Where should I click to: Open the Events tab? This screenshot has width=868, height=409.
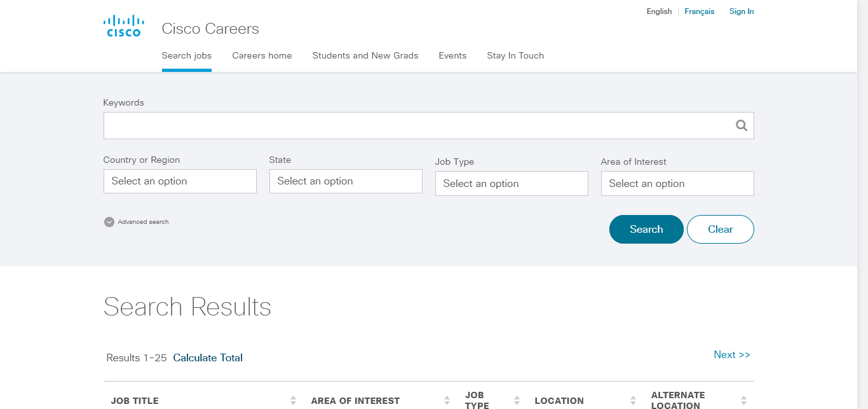[452, 55]
